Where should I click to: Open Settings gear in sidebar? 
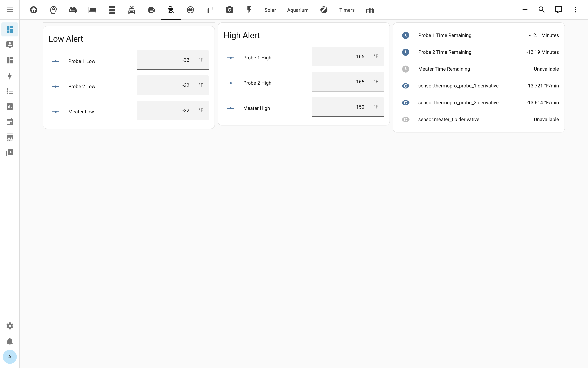coord(10,326)
